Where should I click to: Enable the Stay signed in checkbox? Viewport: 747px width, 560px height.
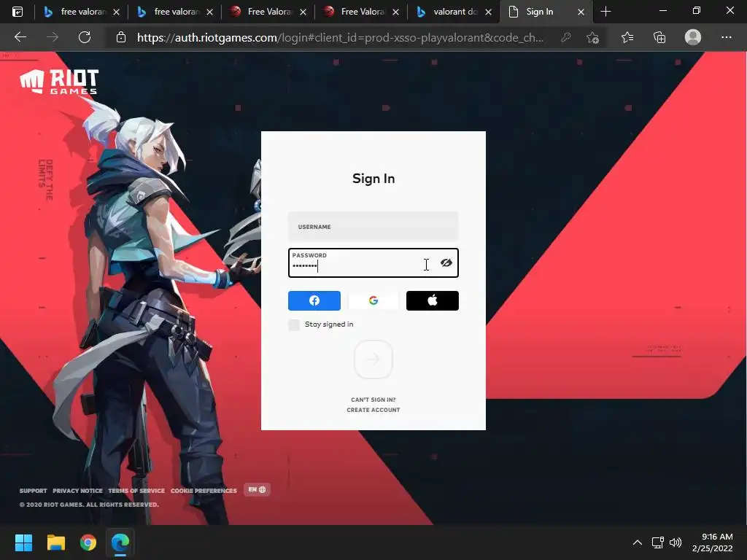point(294,324)
